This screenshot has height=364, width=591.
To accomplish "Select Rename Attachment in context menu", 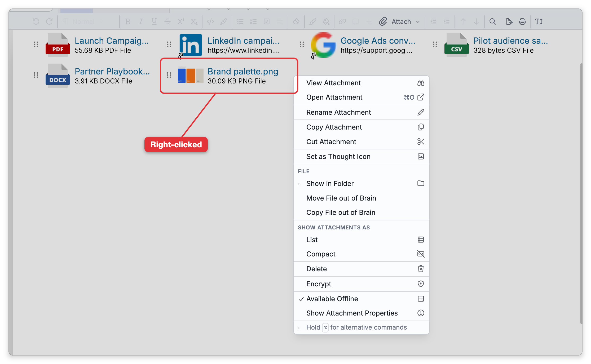I will pos(361,112).
